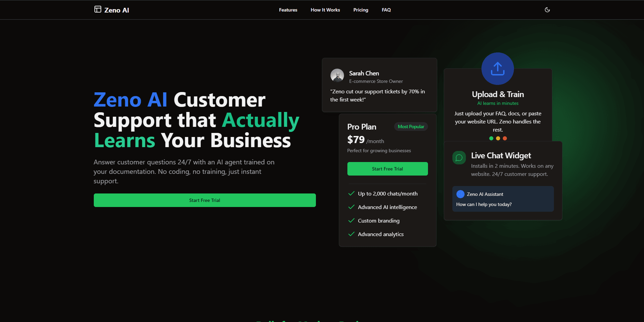Screen dimensions: 644x322
Task: Click checkmark beside Up to 2,000 chats/month
Action: point(351,193)
